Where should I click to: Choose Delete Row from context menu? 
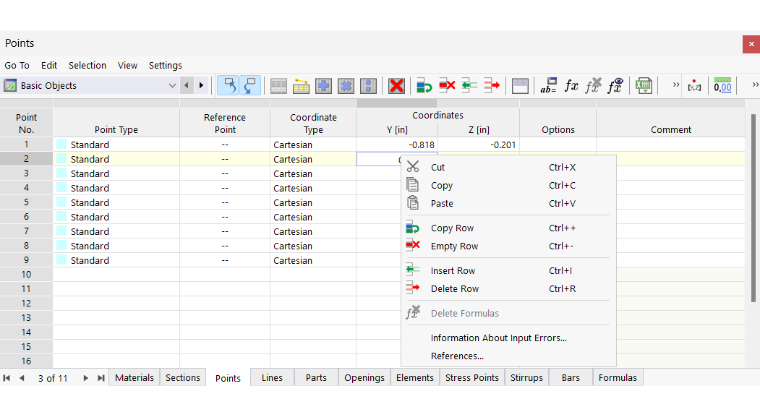508,289
